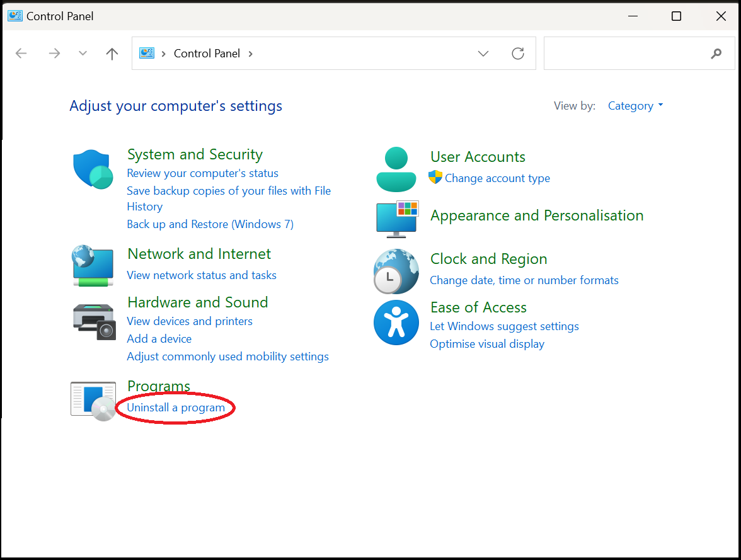Screen dimensions: 741x560
Task: Refresh the Control Panel view
Action: point(518,54)
